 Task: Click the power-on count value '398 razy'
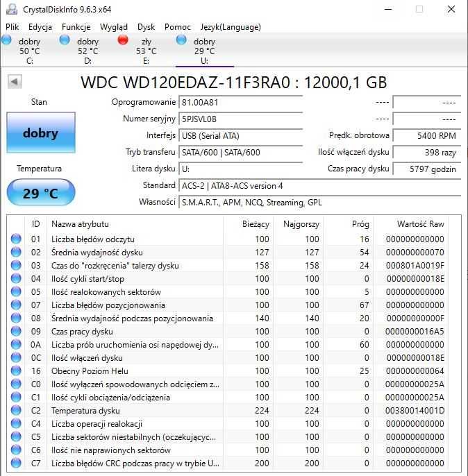427,153
